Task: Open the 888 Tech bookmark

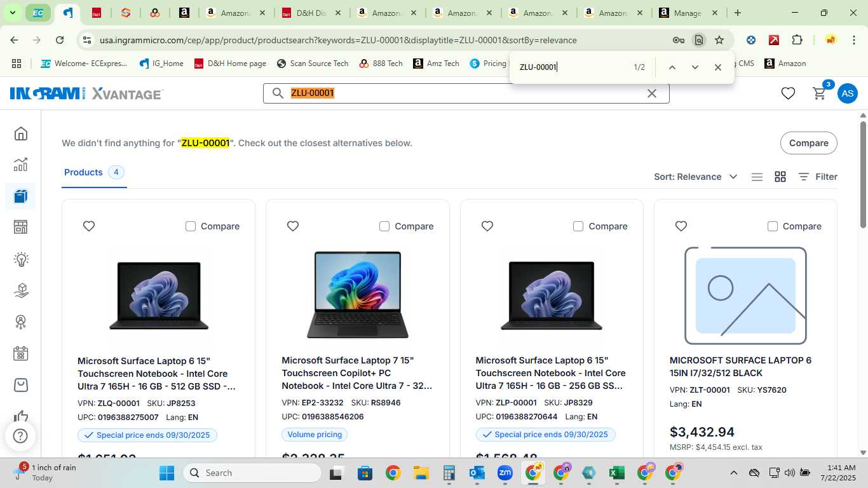Action: point(381,64)
